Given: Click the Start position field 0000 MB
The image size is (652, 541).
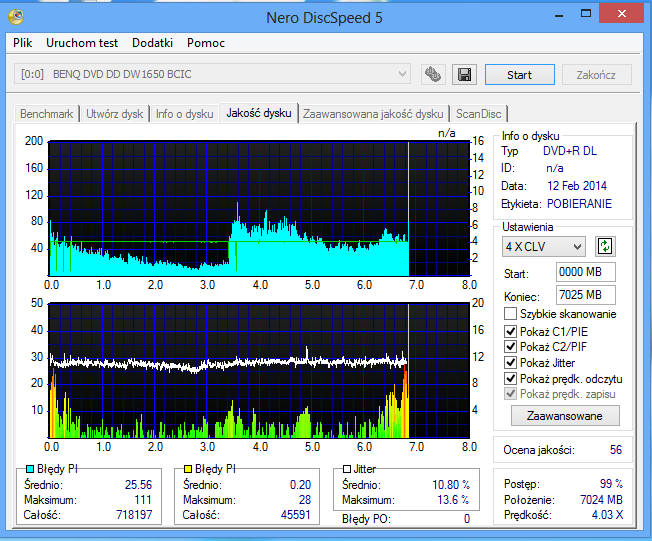Looking at the screenshot, I should pos(585,272).
